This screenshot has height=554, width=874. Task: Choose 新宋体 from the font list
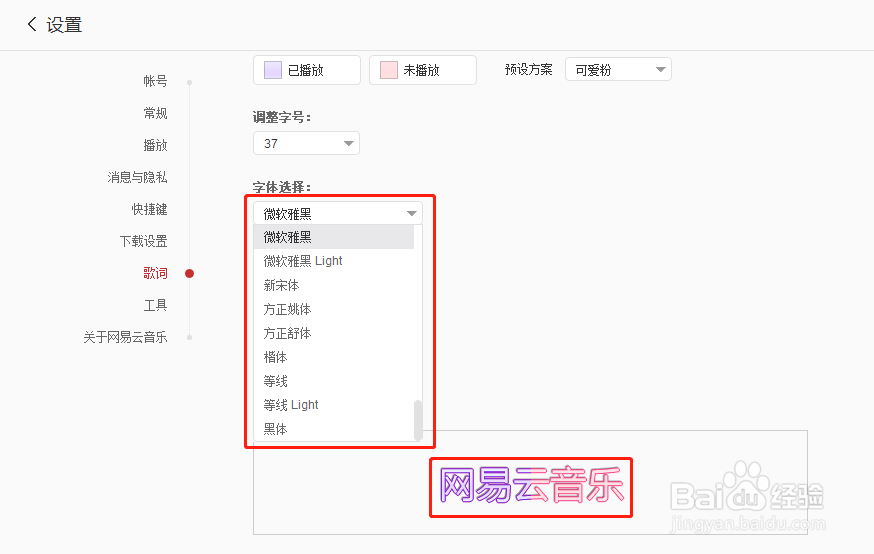coord(334,285)
